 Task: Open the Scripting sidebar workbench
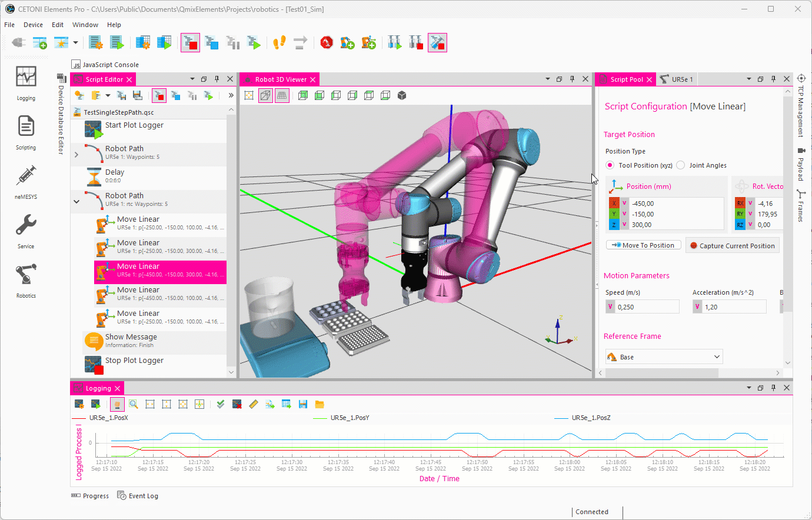[x=26, y=132]
